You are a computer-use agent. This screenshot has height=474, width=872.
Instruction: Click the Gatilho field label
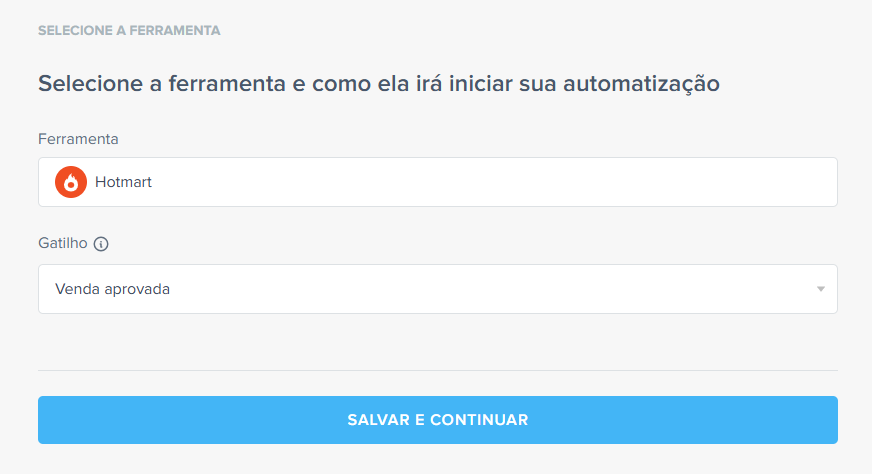63,243
